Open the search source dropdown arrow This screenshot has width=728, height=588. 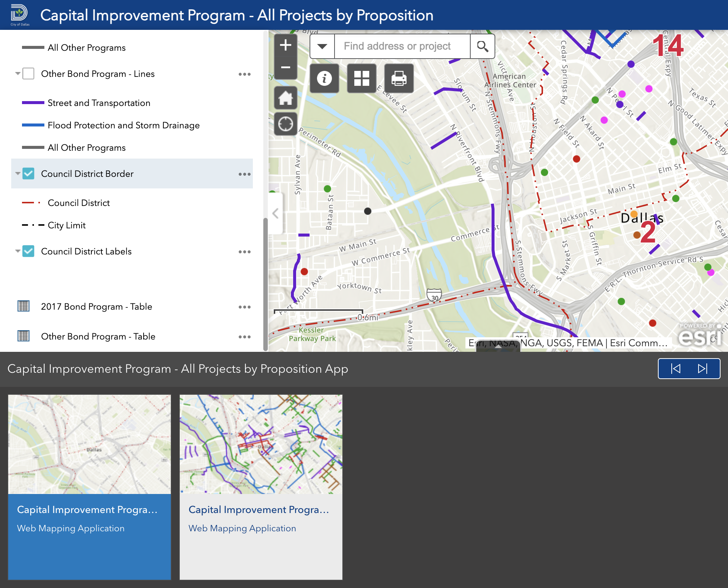click(x=322, y=46)
